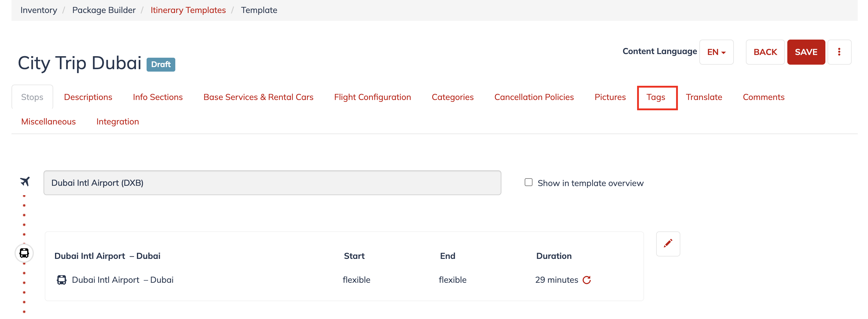Enable Show in template overview checkbox
Screen dimensions: 868x319
click(x=528, y=182)
